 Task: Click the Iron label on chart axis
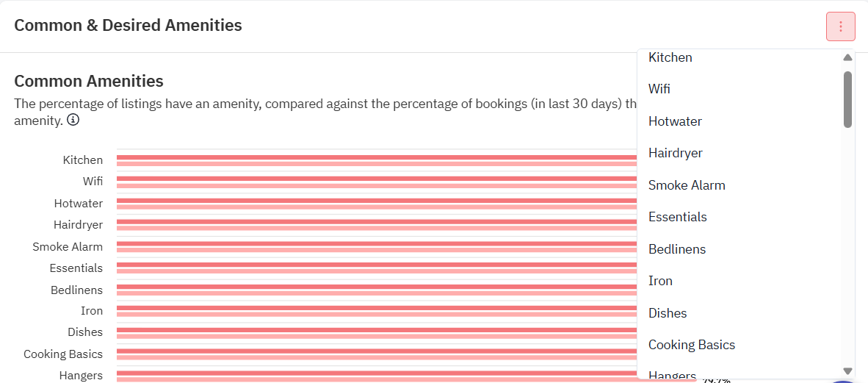click(92, 310)
